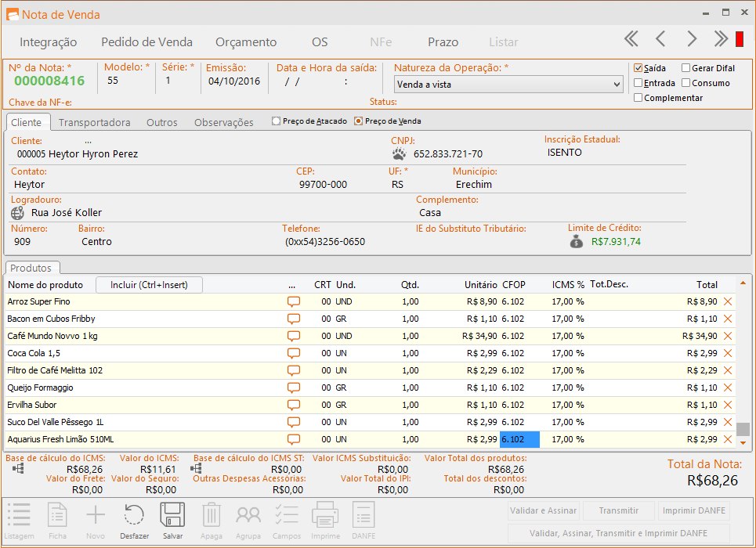The width and height of the screenshot is (756, 548).
Task: Open the Prazo menu
Action: pos(443,42)
